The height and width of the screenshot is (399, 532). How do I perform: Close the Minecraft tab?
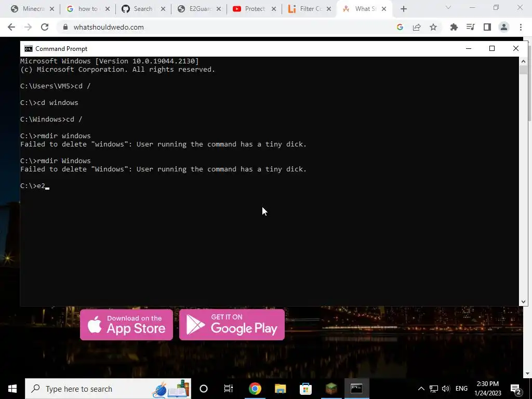click(x=52, y=9)
